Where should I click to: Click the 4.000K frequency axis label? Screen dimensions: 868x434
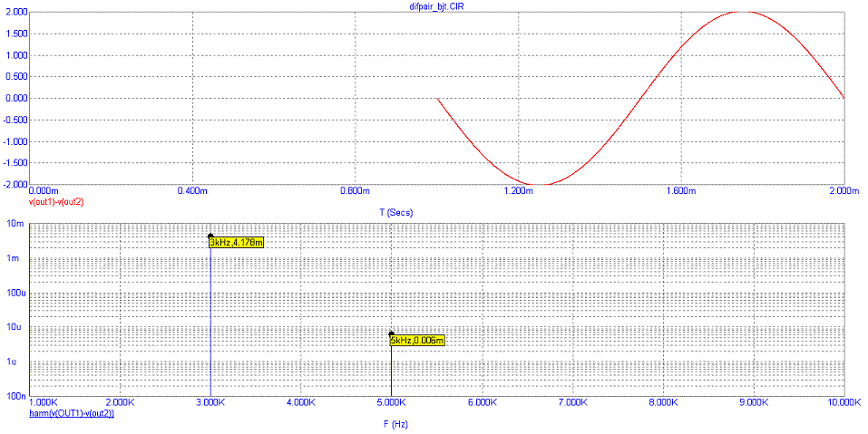(x=301, y=403)
